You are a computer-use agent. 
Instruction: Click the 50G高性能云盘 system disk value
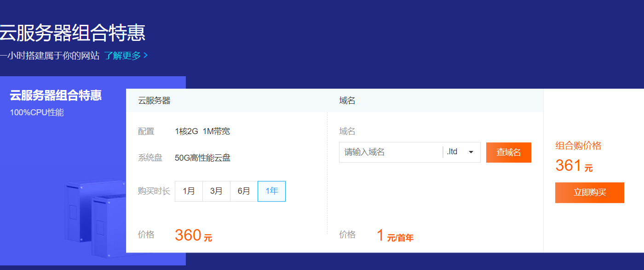pyautogui.click(x=202, y=158)
